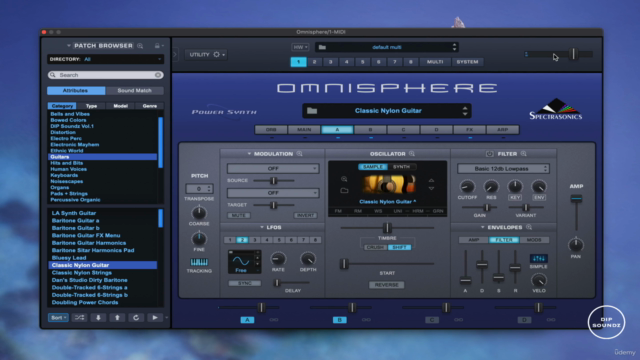Select part 2 button

pos(314,62)
